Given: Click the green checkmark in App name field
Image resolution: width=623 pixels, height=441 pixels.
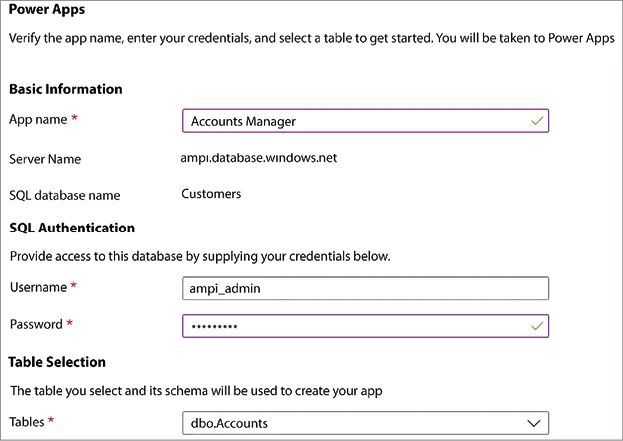Looking at the screenshot, I should [537, 121].
